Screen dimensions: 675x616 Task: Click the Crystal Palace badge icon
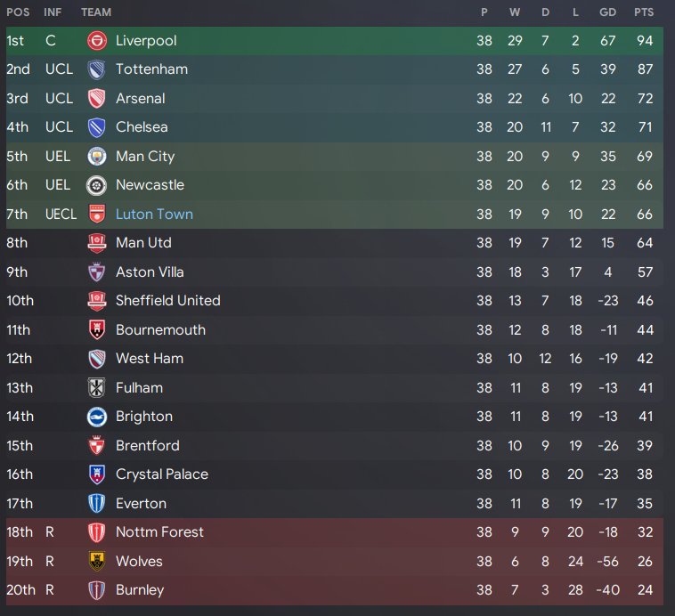(97, 474)
